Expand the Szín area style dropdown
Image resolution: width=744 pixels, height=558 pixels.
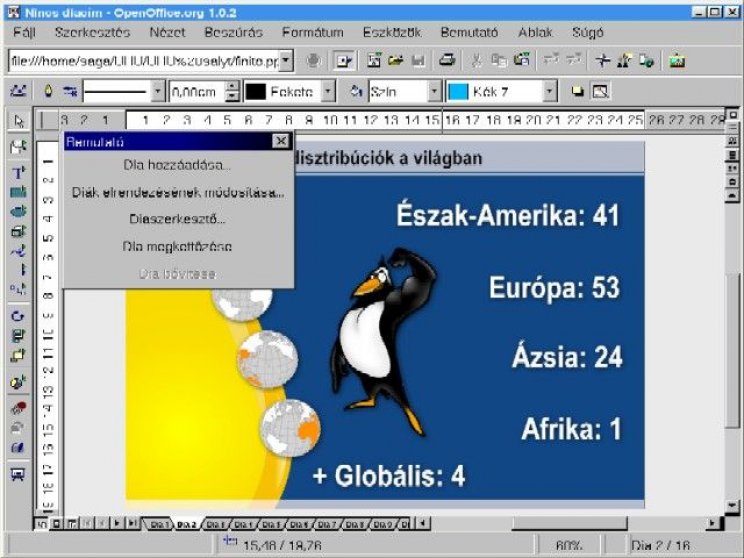[x=434, y=91]
